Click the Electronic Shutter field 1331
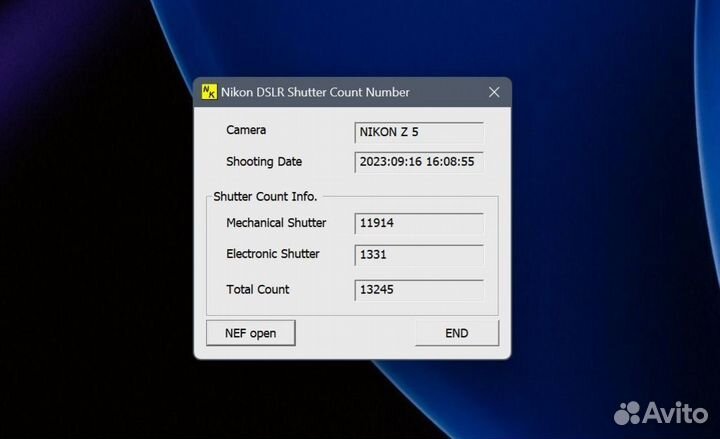The width and height of the screenshot is (720, 439). [419, 254]
